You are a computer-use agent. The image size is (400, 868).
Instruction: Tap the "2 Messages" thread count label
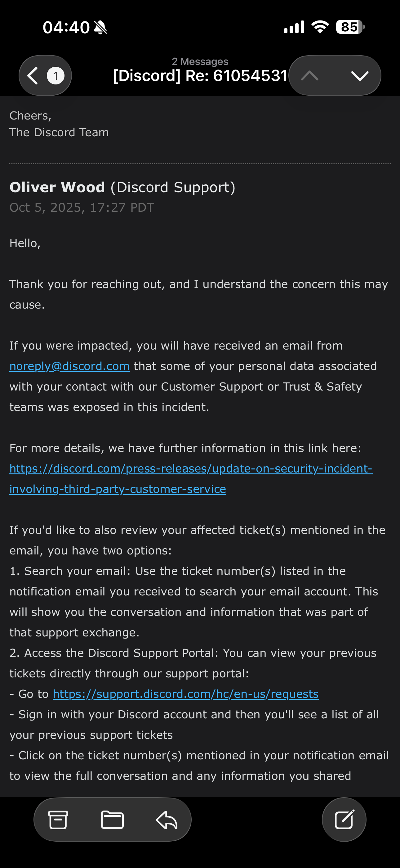pyautogui.click(x=200, y=61)
